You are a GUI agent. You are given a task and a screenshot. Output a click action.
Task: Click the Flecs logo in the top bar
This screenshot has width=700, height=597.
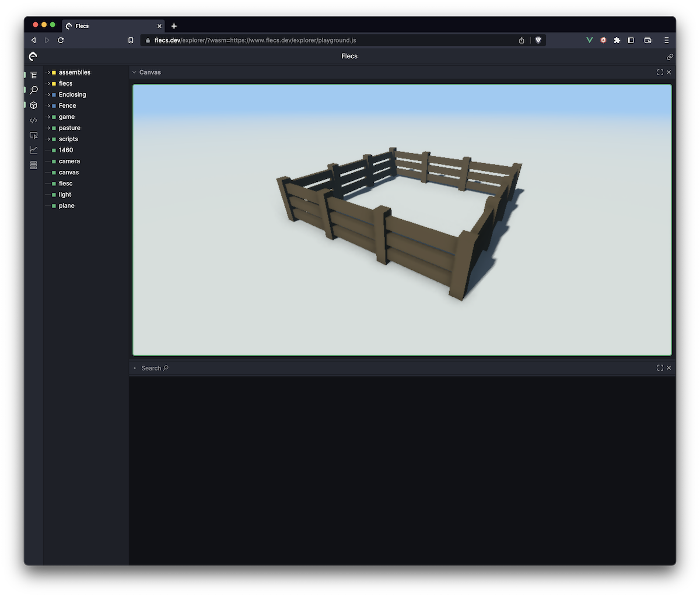pyautogui.click(x=33, y=56)
